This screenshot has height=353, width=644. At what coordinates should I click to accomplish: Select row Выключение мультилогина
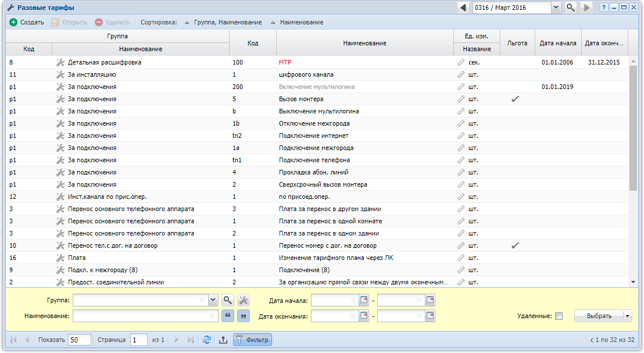coord(317,111)
